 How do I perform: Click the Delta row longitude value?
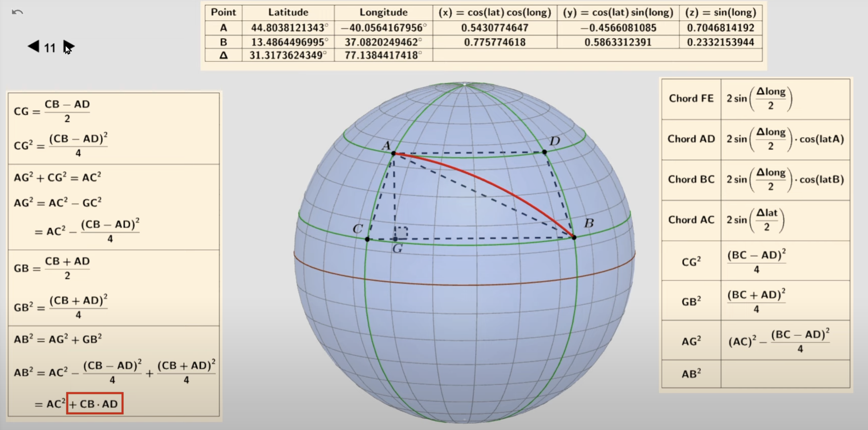(x=383, y=55)
